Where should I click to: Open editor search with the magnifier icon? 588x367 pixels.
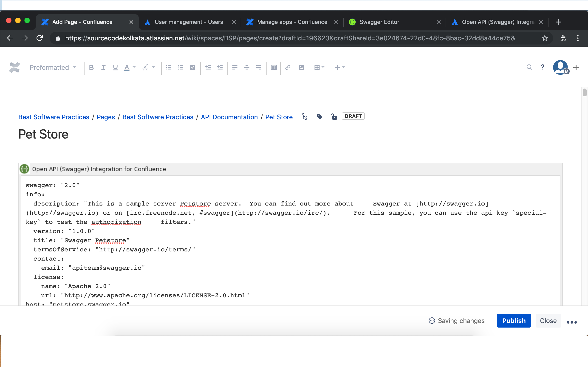(x=529, y=67)
